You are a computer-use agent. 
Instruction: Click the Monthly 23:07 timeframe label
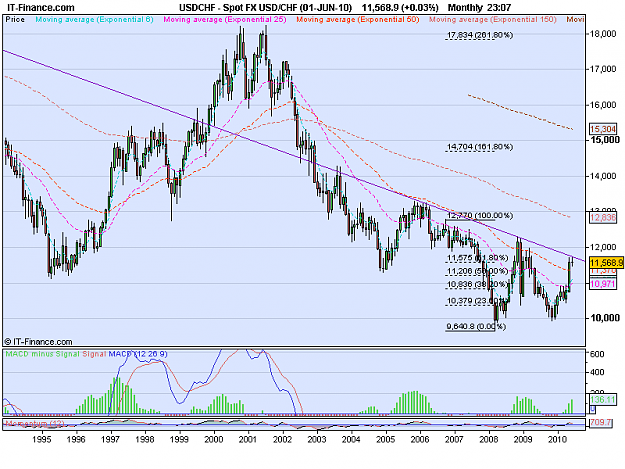pos(479,8)
